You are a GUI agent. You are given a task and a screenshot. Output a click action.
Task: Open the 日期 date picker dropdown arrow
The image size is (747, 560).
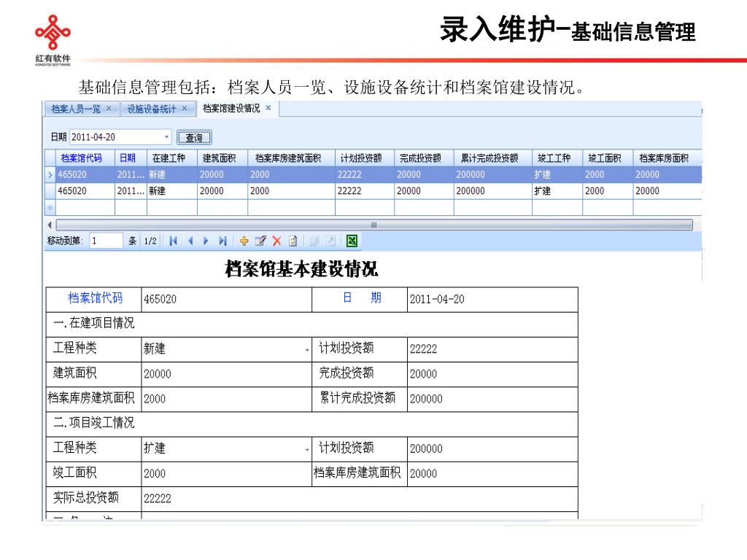[166, 137]
